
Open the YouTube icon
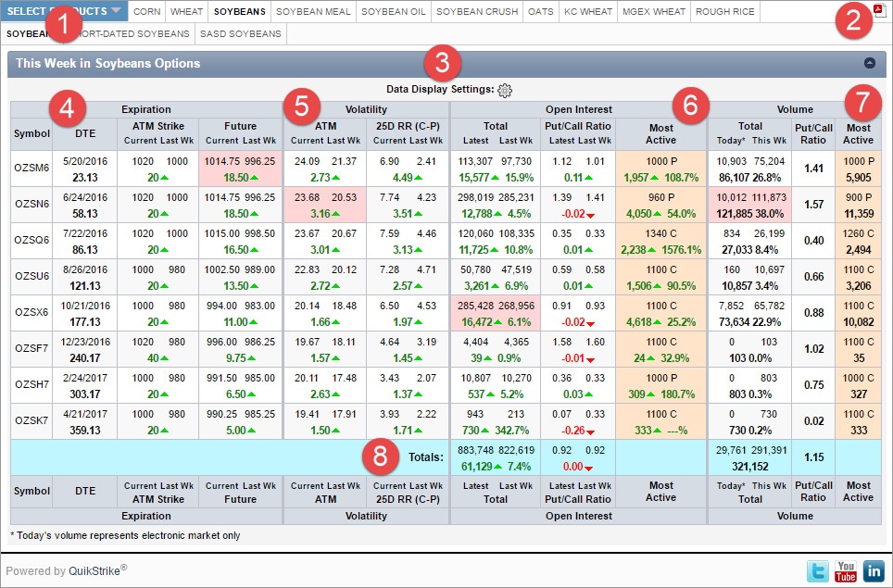tap(845, 571)
